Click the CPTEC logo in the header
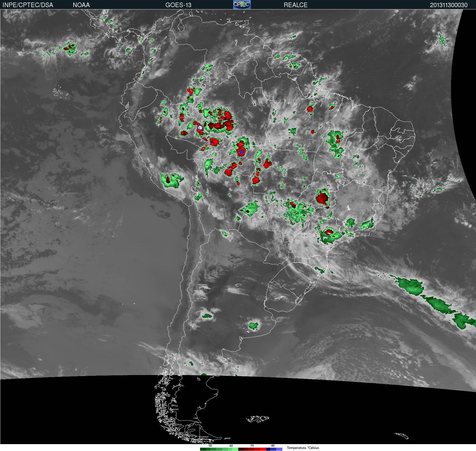The width and height of the screenshot is (476, 451). (242, 5)
